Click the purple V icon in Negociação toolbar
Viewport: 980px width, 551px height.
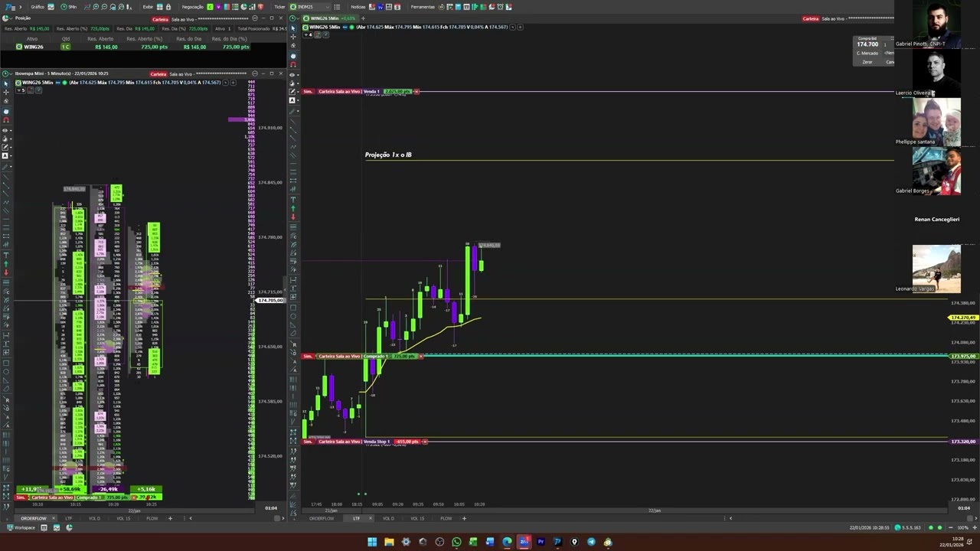pos(218,7)
